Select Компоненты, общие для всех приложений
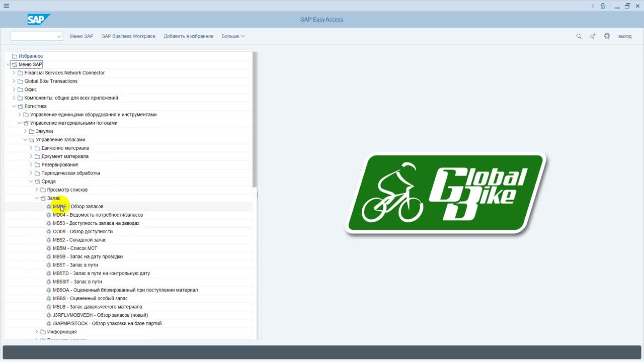The image size is (644, 362). [x=71, y=98]
